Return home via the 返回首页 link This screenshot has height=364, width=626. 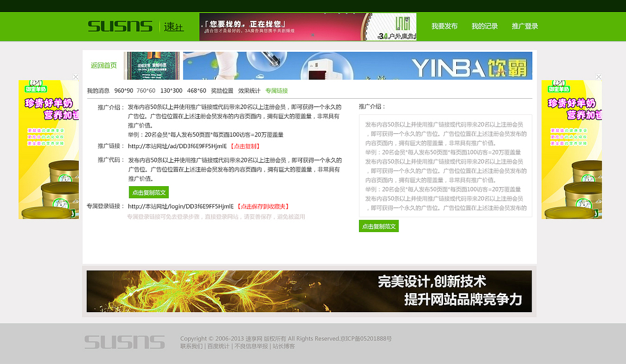click(104, 65)
